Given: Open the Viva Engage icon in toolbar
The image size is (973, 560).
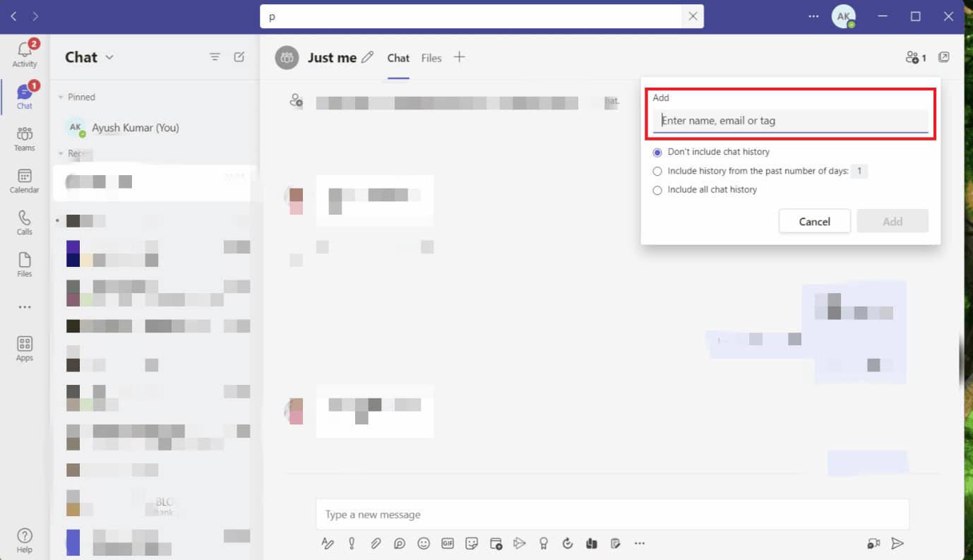Looking at the screenshot, I should [592, 543].
